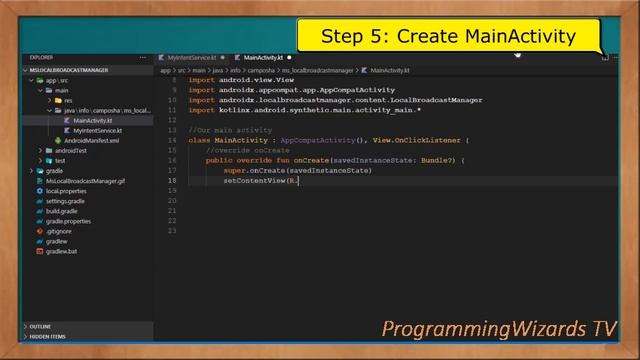Open gradle.properties file

click(69, 221)
